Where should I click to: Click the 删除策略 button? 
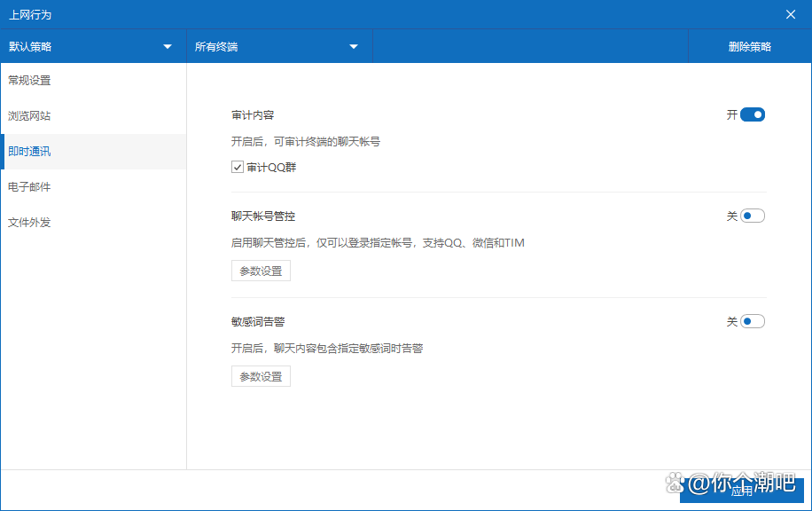tap(750, 47)
